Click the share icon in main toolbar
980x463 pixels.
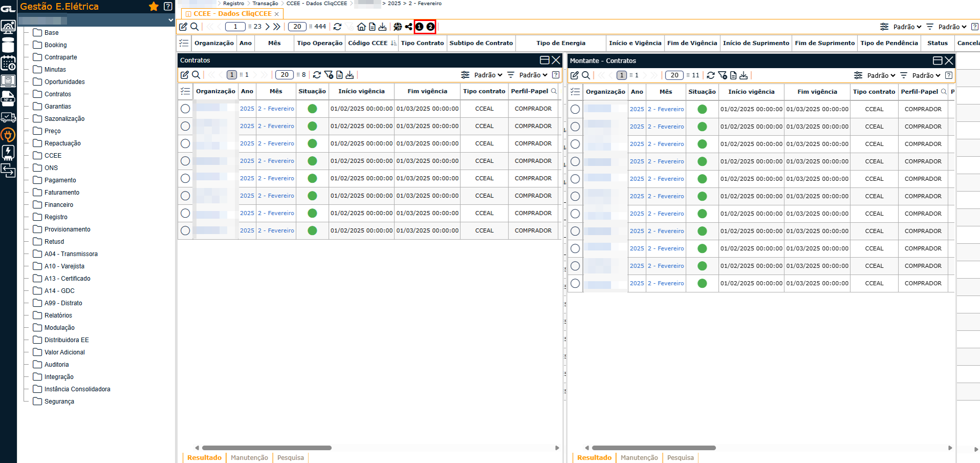pyautogui.click(x=409, y=27)
